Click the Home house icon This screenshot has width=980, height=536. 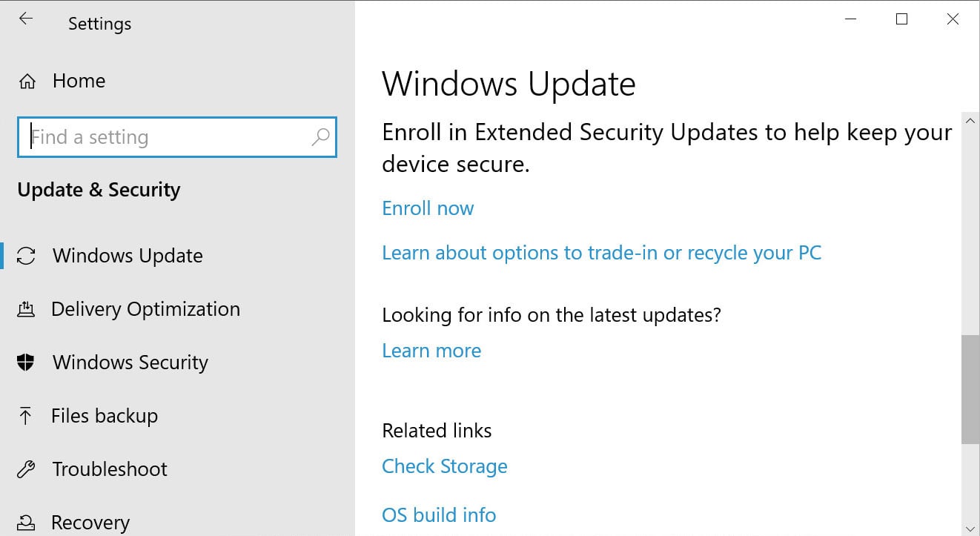tap(27, 80)
